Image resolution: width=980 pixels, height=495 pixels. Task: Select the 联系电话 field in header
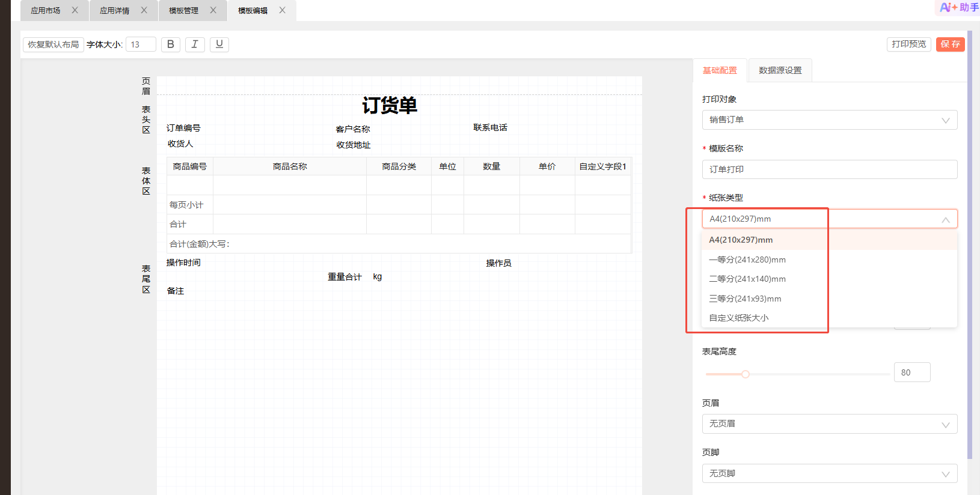491,127
